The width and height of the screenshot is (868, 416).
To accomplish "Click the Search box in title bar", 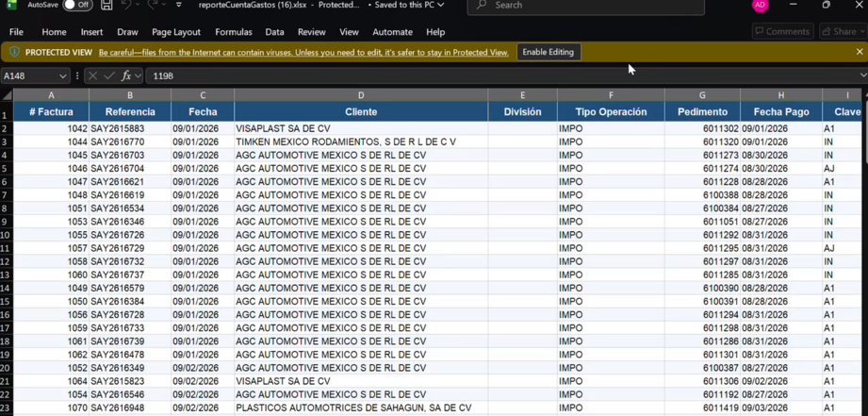I will (x=585, y=6).
